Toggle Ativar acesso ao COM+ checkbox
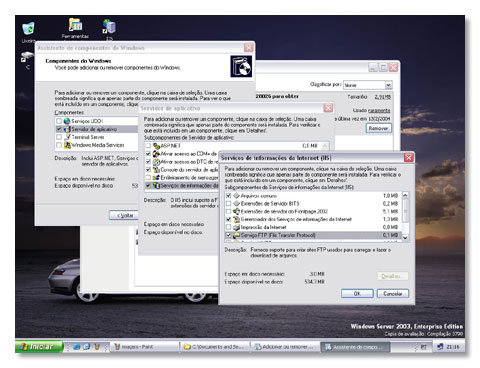 coord(148,154)
